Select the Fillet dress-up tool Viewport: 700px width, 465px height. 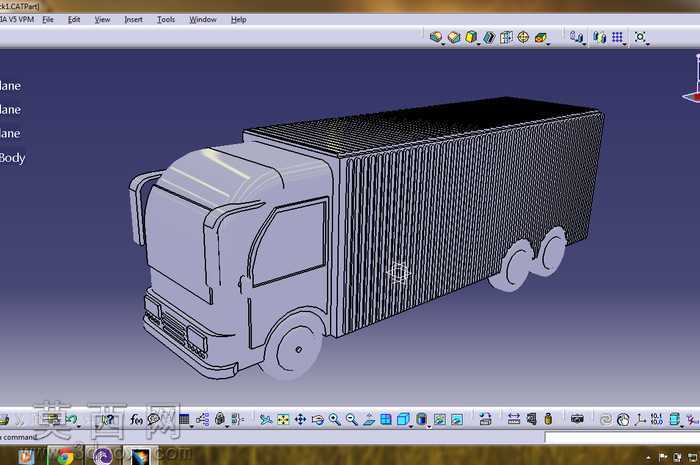436,37
